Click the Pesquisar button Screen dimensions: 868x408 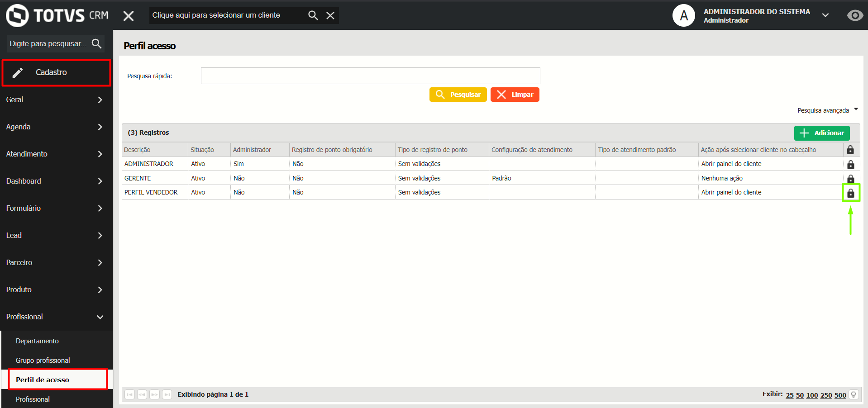(x=458, y=95)
